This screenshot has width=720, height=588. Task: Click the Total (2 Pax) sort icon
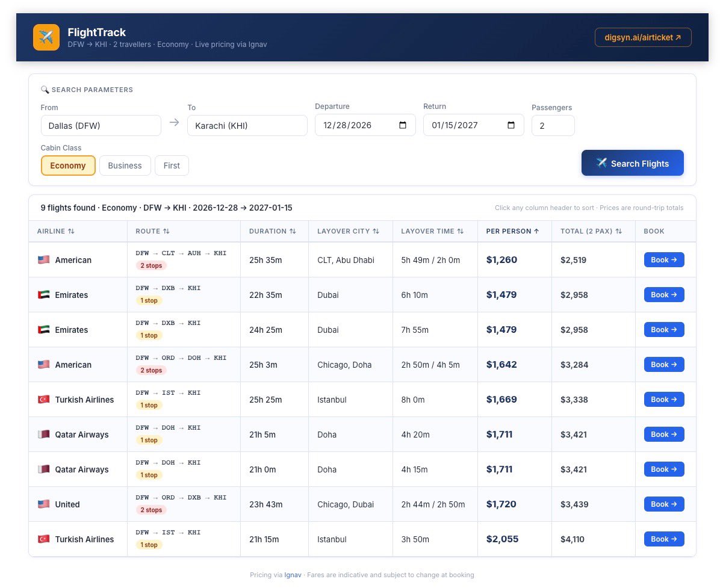click(618, 231)
